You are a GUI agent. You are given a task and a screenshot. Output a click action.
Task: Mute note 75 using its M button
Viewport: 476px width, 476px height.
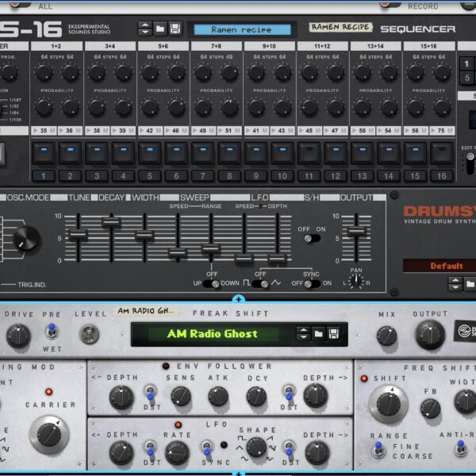450,131
